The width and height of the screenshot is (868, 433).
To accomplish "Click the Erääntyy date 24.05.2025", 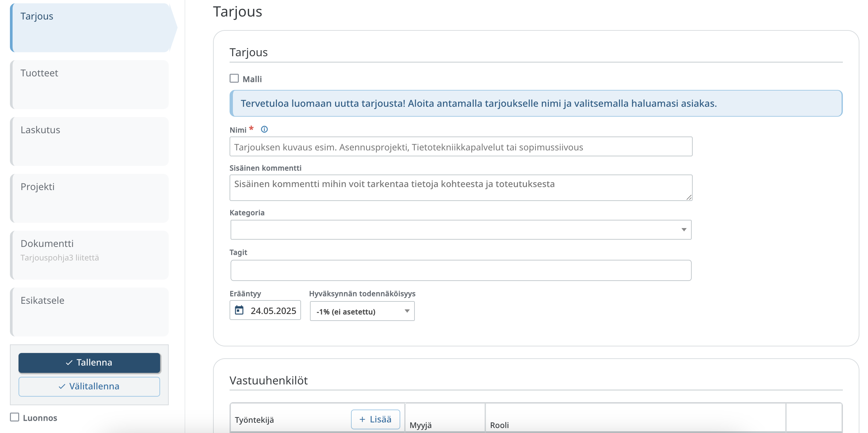I will pos(273,310).
